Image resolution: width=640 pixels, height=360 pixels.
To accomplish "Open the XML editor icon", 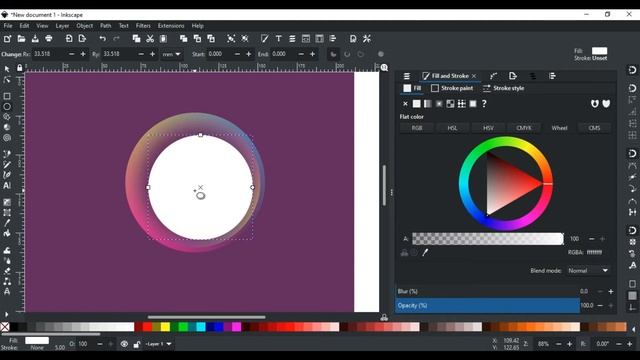I will 306,39.
